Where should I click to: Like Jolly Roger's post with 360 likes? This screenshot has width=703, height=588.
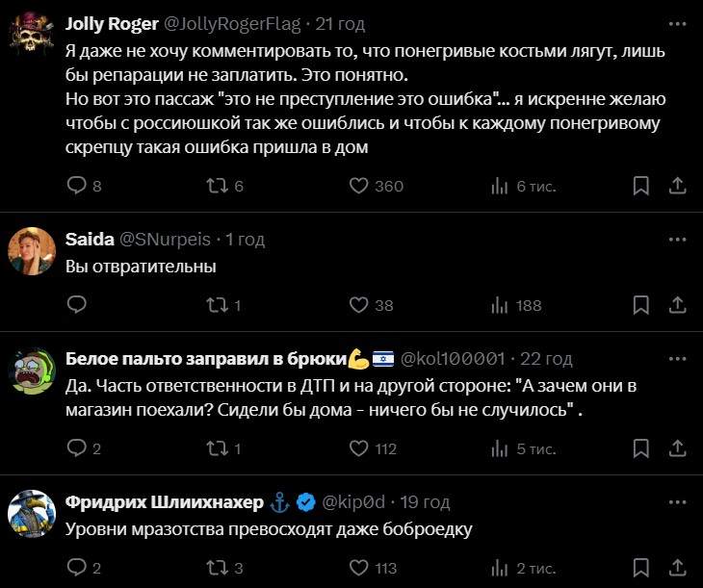coord(359,186)
